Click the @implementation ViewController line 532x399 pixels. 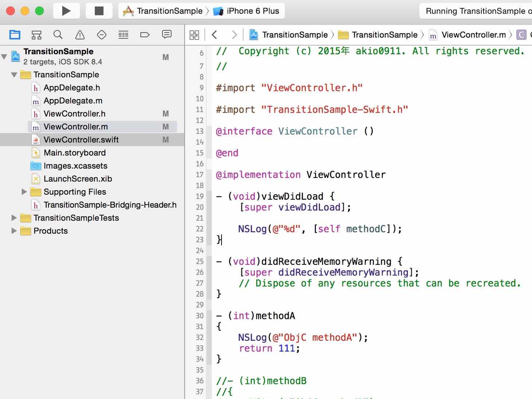301,175
